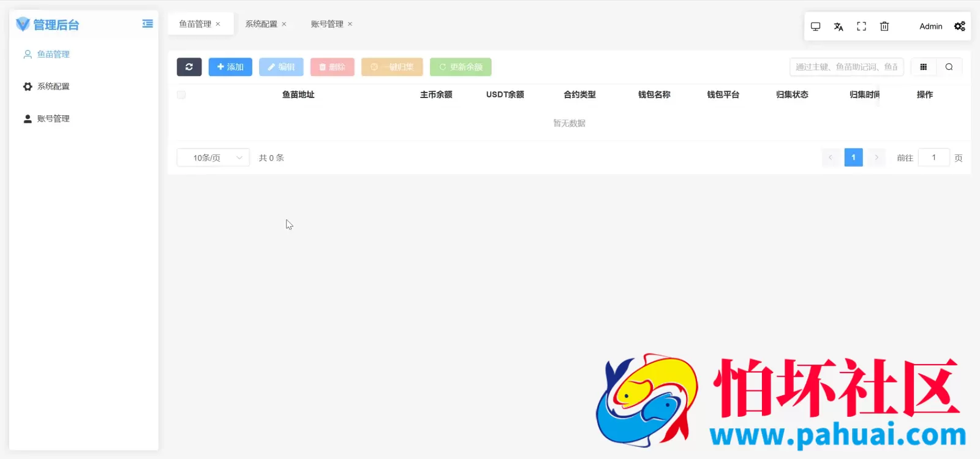980x459 pixels.
Task: Click the 一键归集 button
Action: (x=392, y=67)
